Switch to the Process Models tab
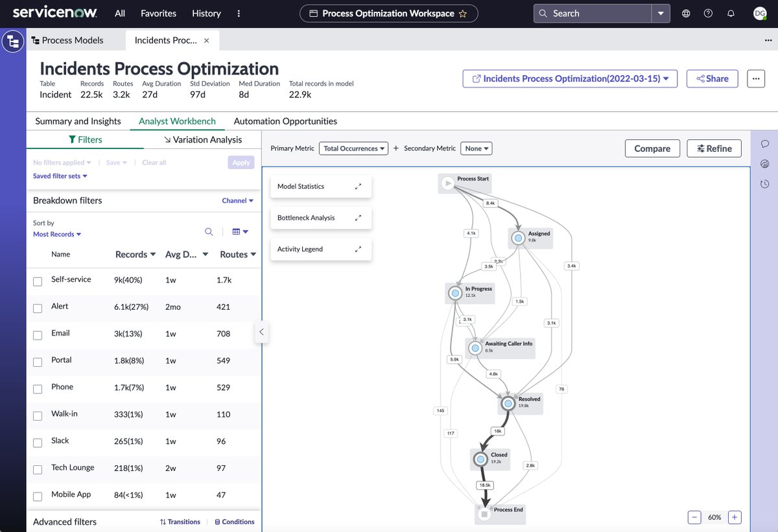Screen dimensions: 778x532 pos(67,40)
